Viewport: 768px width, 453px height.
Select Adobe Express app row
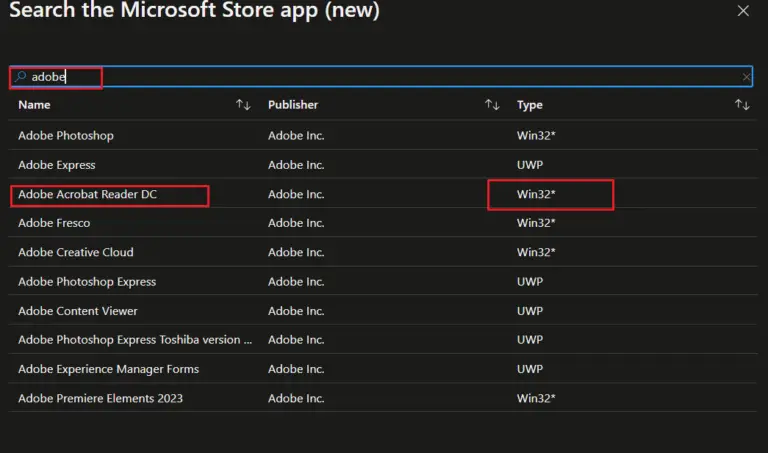point(57,165)
